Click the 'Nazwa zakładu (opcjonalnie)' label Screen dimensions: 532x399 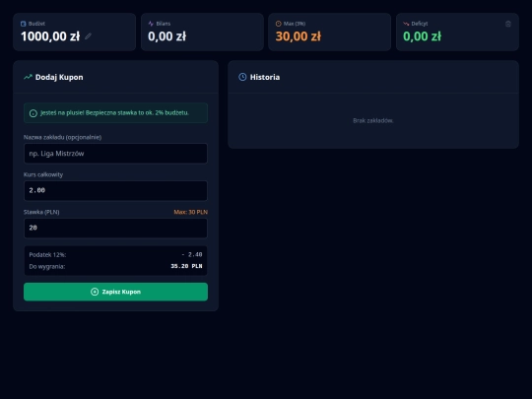[62, 137]
